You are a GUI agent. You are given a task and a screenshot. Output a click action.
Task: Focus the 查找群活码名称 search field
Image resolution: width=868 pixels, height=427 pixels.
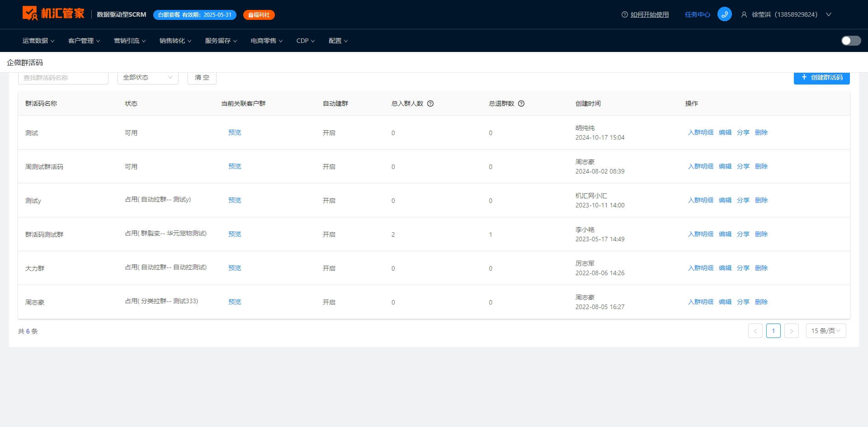pyautogui.click(x=63, y=78)
